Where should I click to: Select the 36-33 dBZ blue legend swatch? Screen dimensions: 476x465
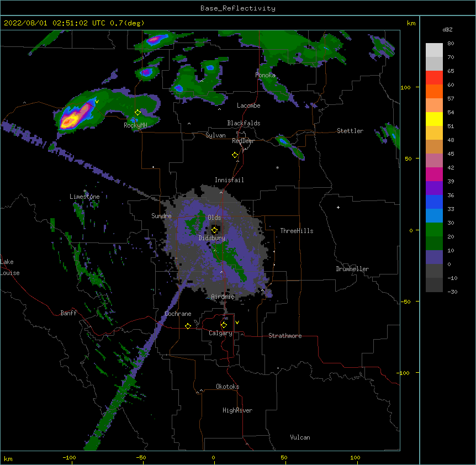434,202
